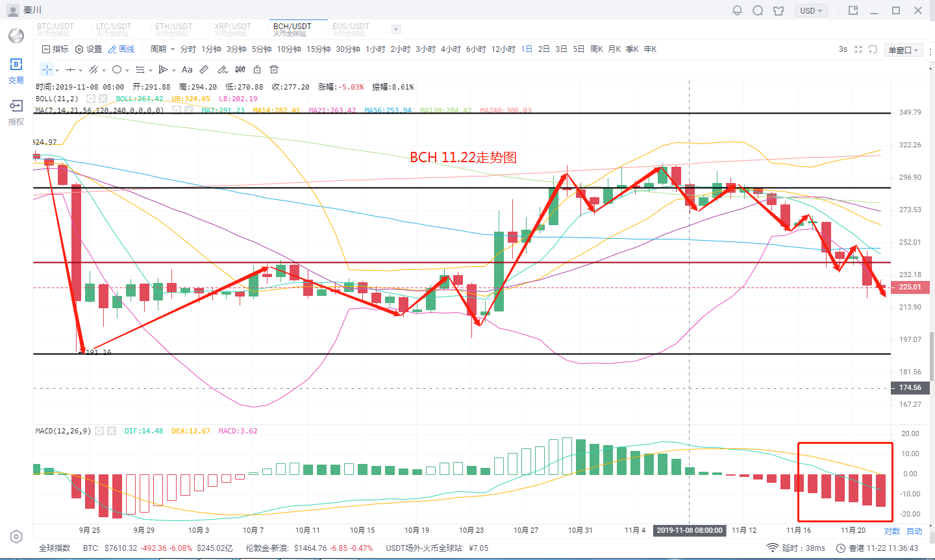Toggle 自动 auto scale
935x560 pixels.
[914, 531]
